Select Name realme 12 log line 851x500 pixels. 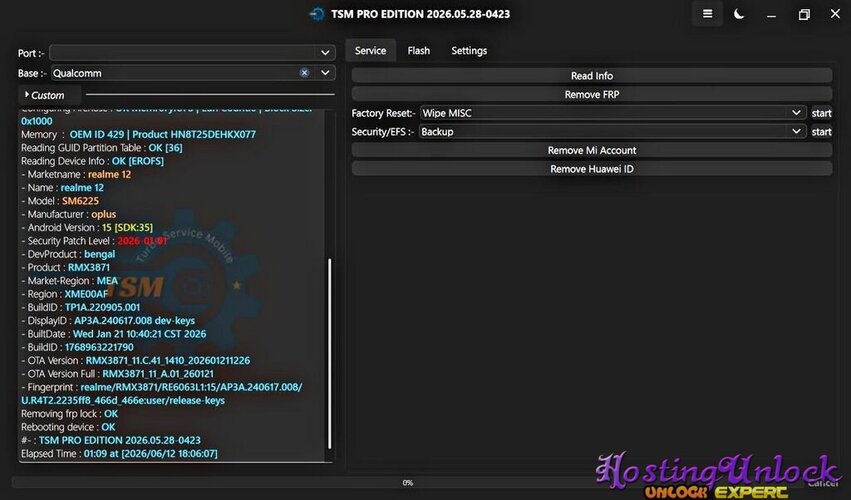[62, 187]
